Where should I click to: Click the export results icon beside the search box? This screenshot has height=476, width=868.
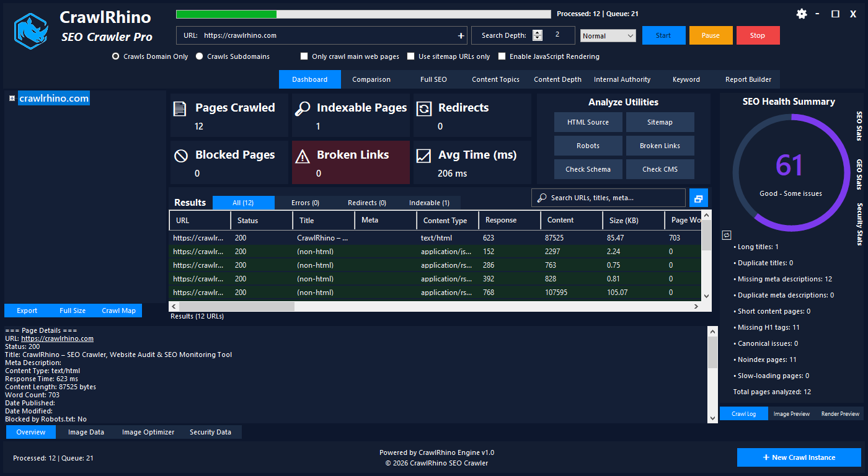tap(698, 198)
